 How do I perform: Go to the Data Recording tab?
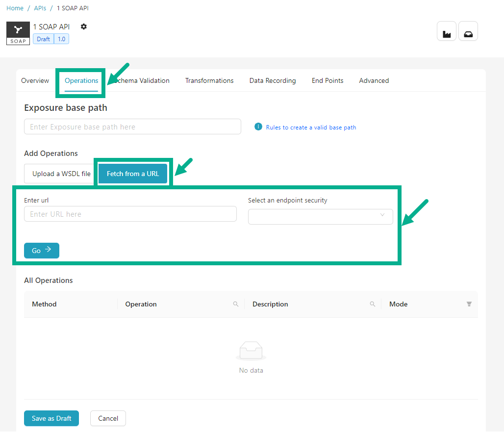(x=272, y=81)
